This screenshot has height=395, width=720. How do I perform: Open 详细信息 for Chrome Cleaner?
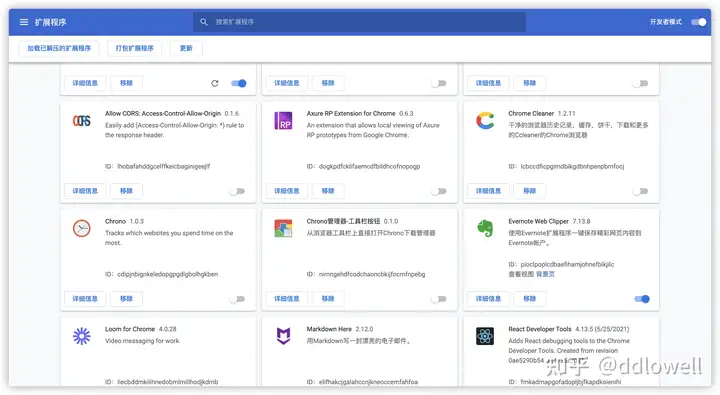(488, 191)
